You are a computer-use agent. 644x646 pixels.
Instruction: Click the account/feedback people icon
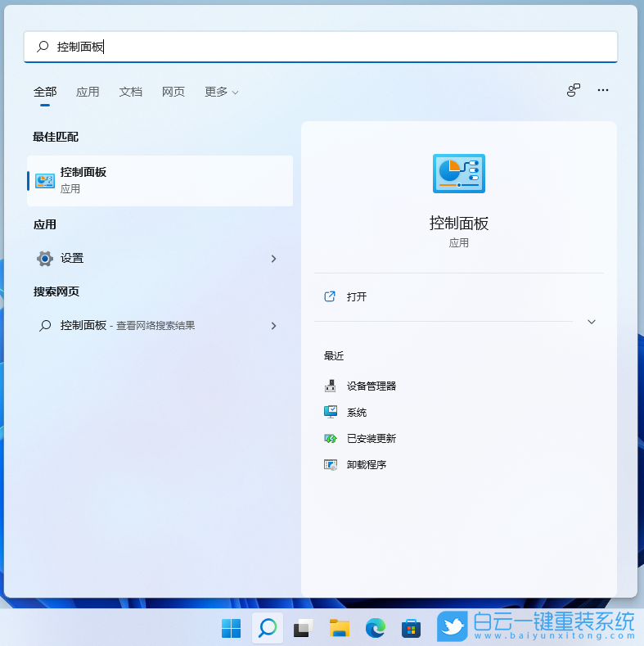tap(573, 90)
